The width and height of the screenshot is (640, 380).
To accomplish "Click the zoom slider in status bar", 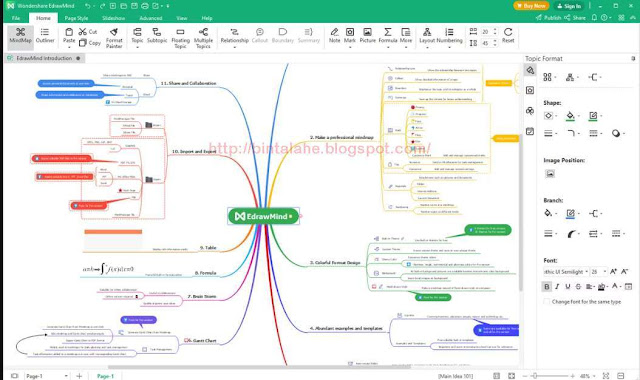I will [549, 376].
